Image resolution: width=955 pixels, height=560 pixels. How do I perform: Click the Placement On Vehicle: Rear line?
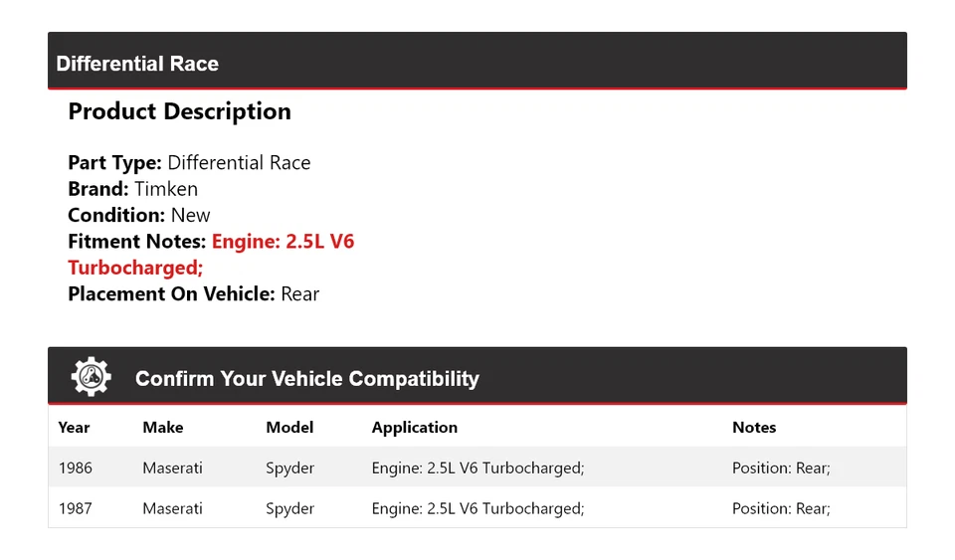(193, 293)
